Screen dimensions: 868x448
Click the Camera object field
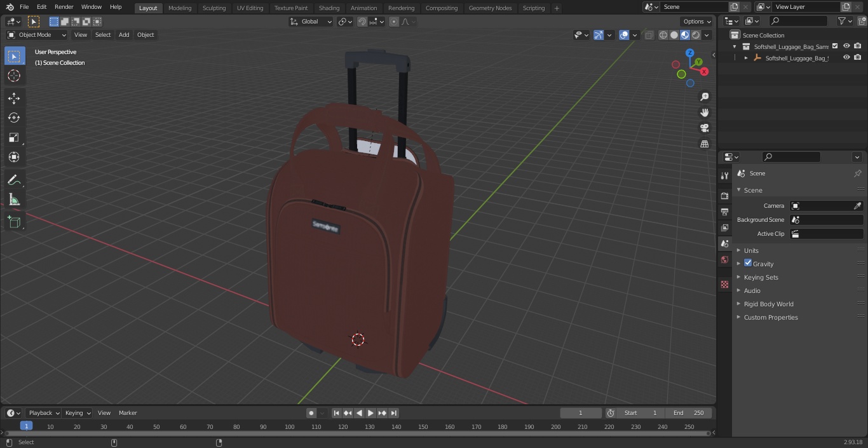pos(826,206)
